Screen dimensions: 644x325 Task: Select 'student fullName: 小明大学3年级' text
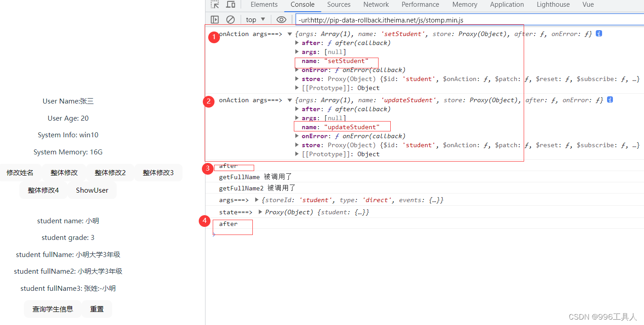(x=68, y=255)
